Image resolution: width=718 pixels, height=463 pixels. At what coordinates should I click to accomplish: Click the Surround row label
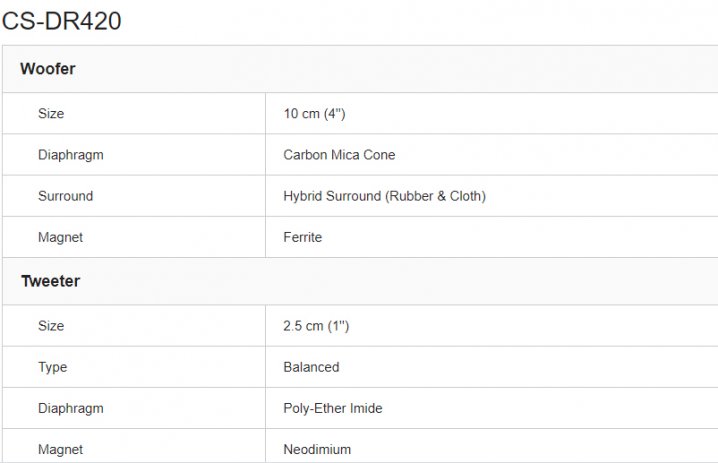click(65, 196)
